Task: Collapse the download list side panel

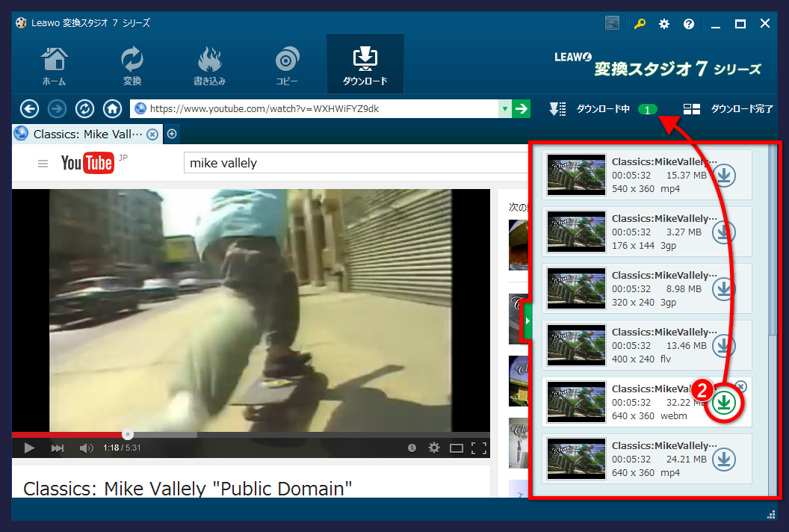Action: tap(526, 321)
